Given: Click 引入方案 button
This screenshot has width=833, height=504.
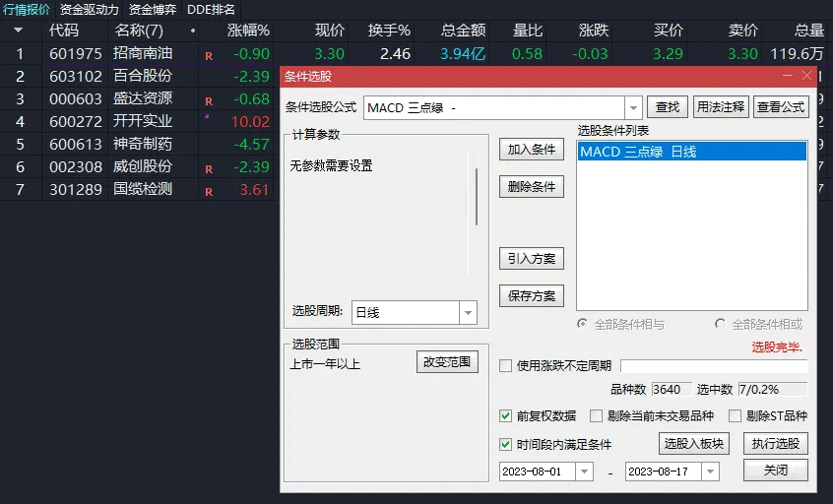Looking at the screenshot, I should (x=532, y=259).
